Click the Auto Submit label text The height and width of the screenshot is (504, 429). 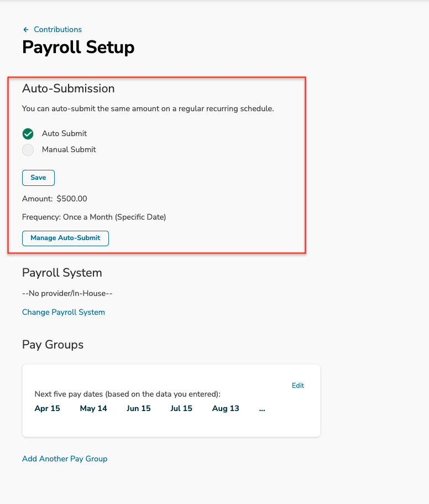coord(64,133)
